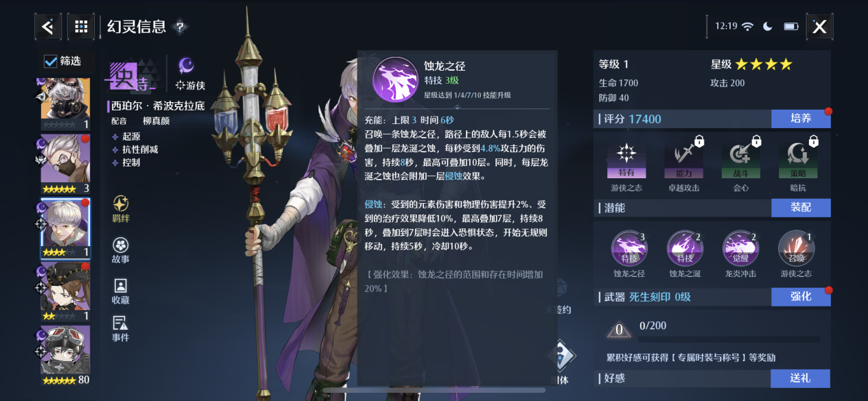Screen dimensions: 868x401
Task: Open the 事件 events icon
Action: (120, 328)
